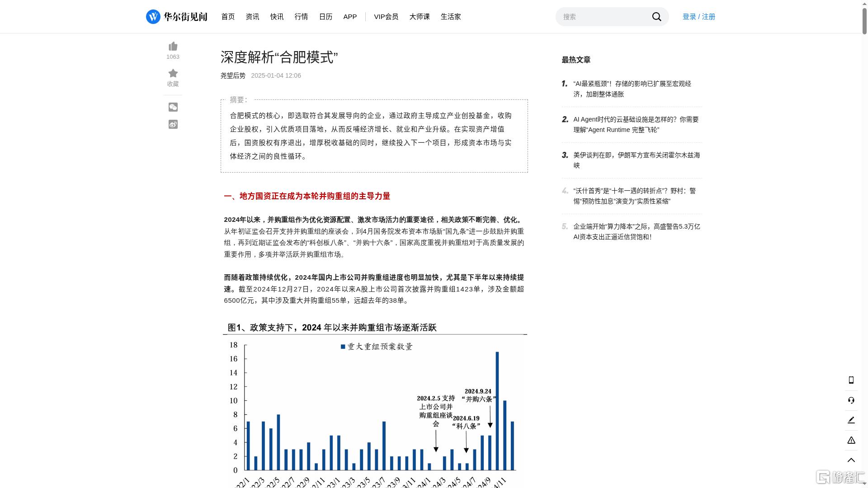Click the red heading 一、地方国资正在成为本轮并购重组的主导力量
The image size is (868, 488).
307,196
